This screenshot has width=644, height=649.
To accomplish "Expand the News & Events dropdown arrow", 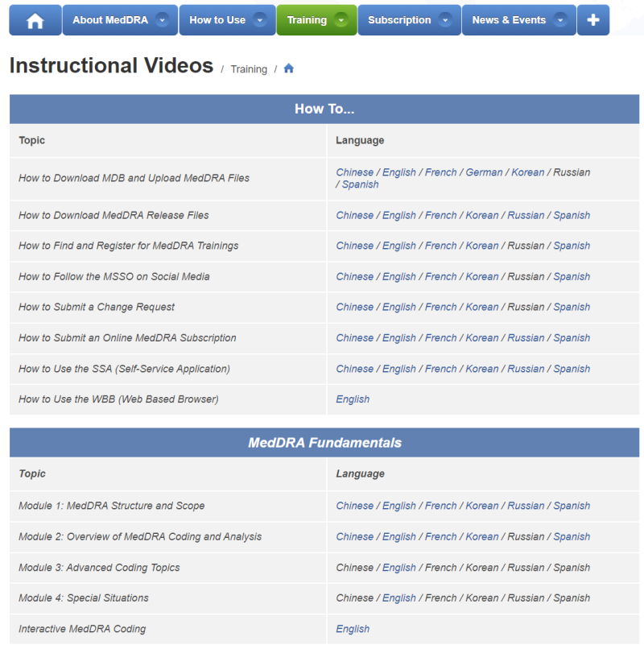I will (x=560, y=20).
